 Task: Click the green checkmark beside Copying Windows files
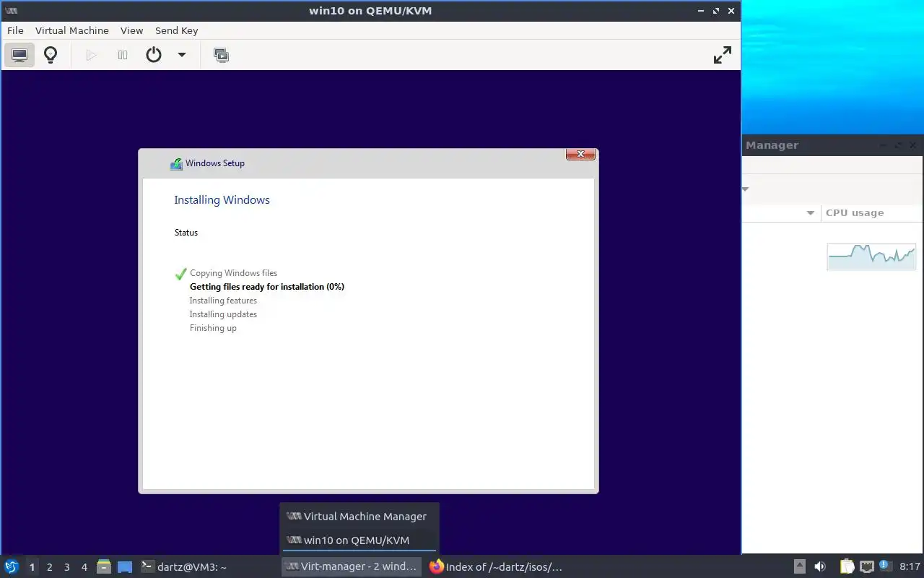coord(180,274)
